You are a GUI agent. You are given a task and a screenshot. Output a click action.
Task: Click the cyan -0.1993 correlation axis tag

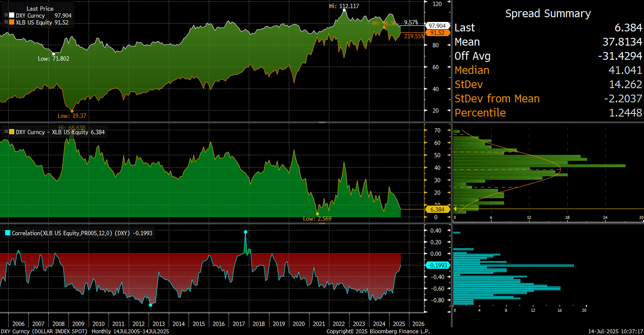tap(437, 265)
